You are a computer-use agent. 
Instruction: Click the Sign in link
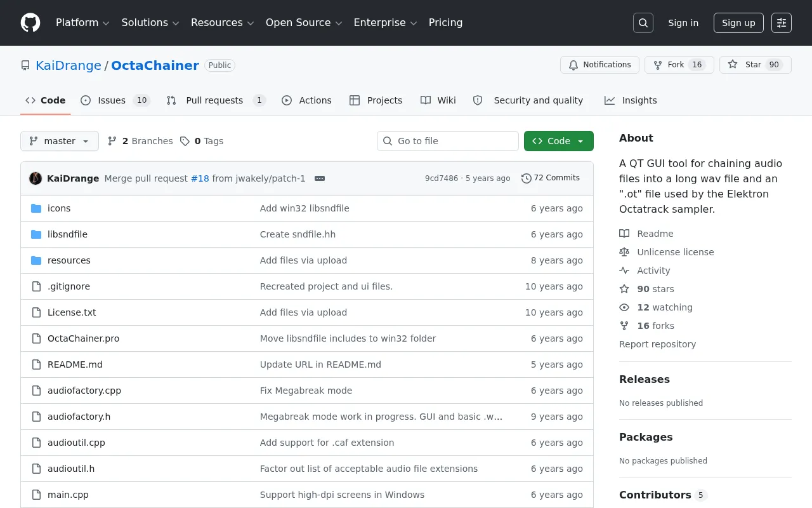coord(683,23)
